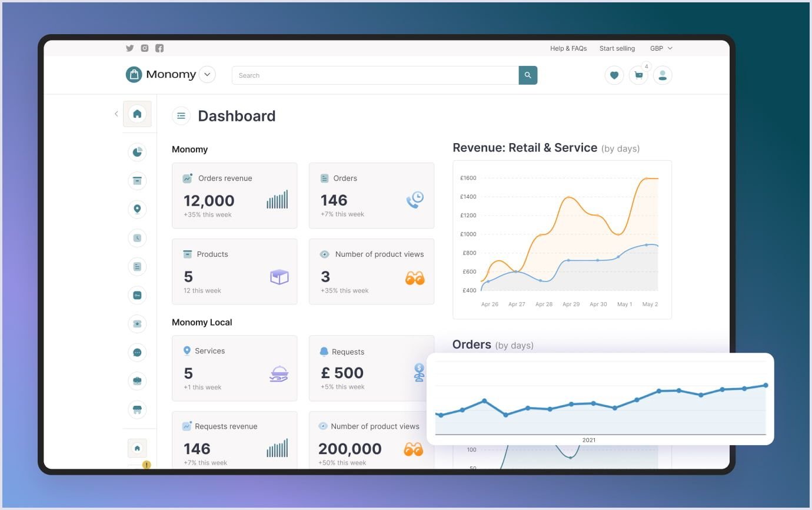Open the storefront sidebar icon

(x=137, y=409)
